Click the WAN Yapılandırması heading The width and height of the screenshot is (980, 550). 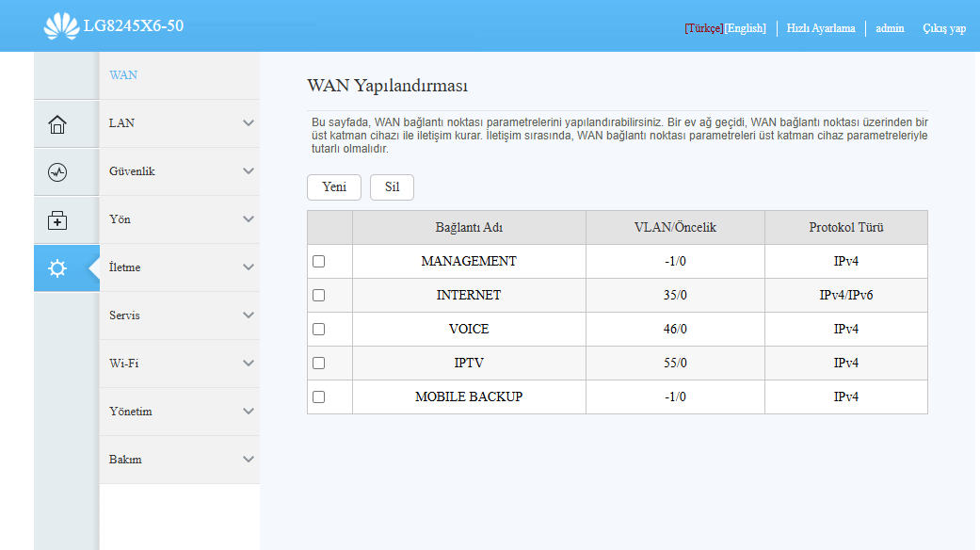388,86
